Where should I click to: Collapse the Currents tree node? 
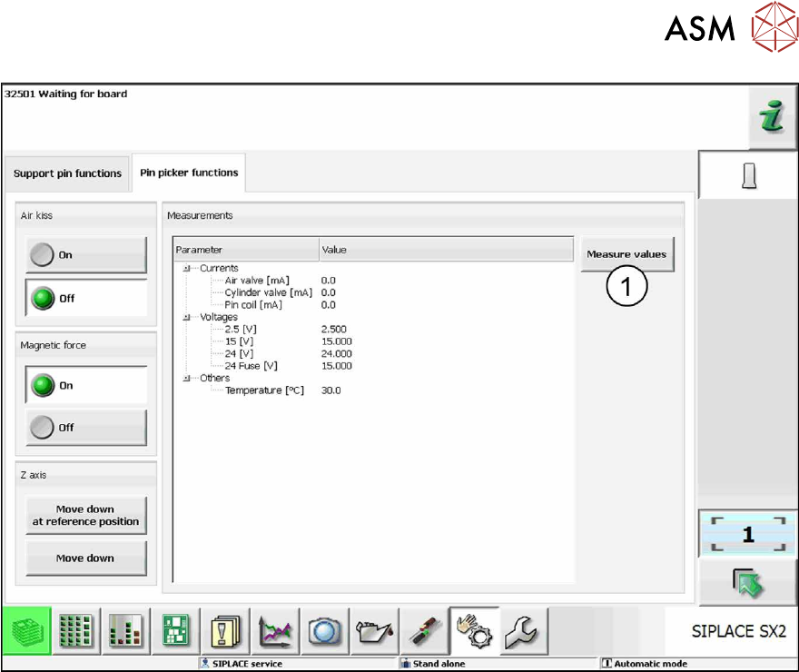click(x=186, y=269)
